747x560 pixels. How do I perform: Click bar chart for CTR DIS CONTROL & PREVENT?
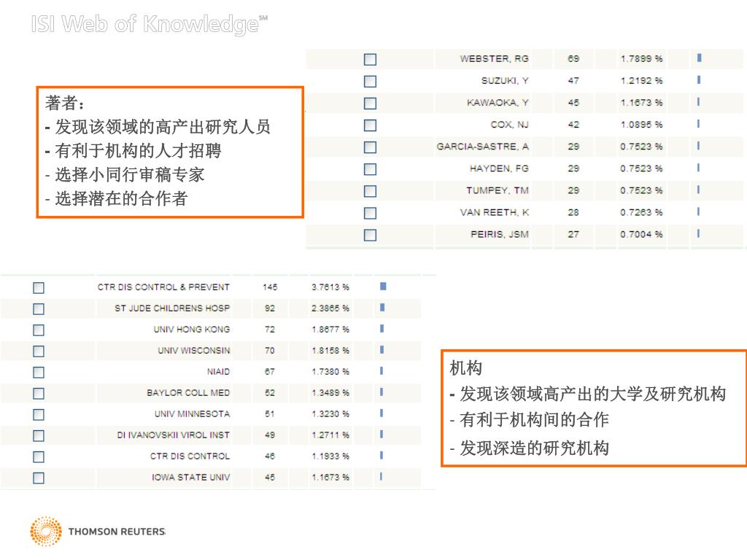pyautogui.click(x=383, y=286)
